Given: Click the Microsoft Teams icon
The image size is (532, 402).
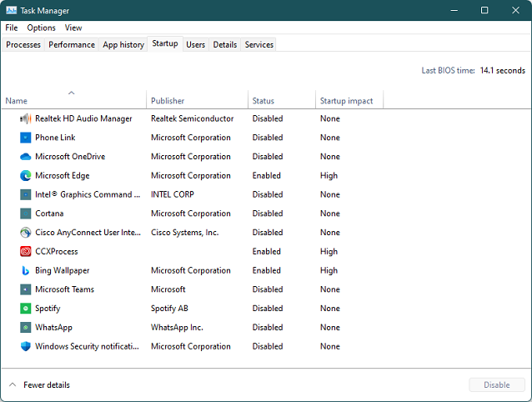Looking at the screenshot, I should coord(26,289).
